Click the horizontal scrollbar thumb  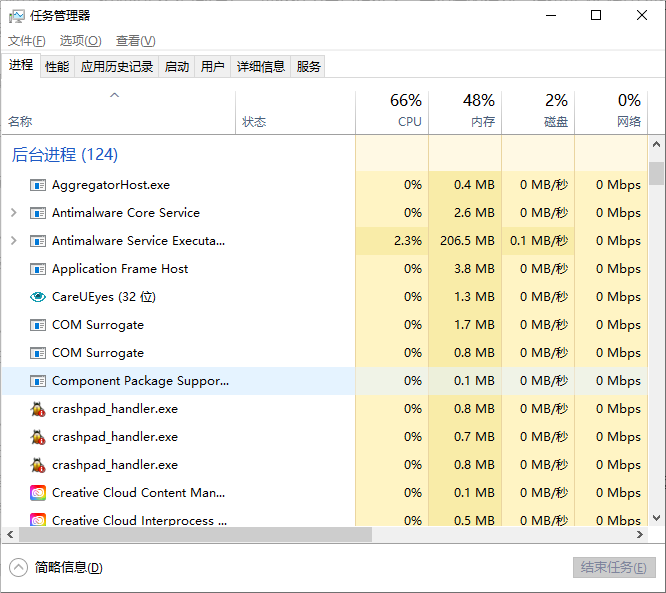click(x=195, y=534)
